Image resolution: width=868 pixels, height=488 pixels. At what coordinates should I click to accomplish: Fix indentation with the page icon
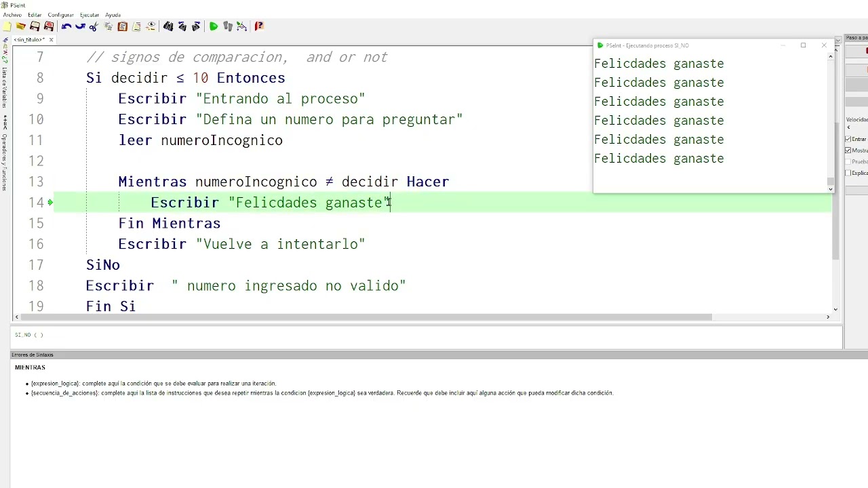[x=136, y=26]
